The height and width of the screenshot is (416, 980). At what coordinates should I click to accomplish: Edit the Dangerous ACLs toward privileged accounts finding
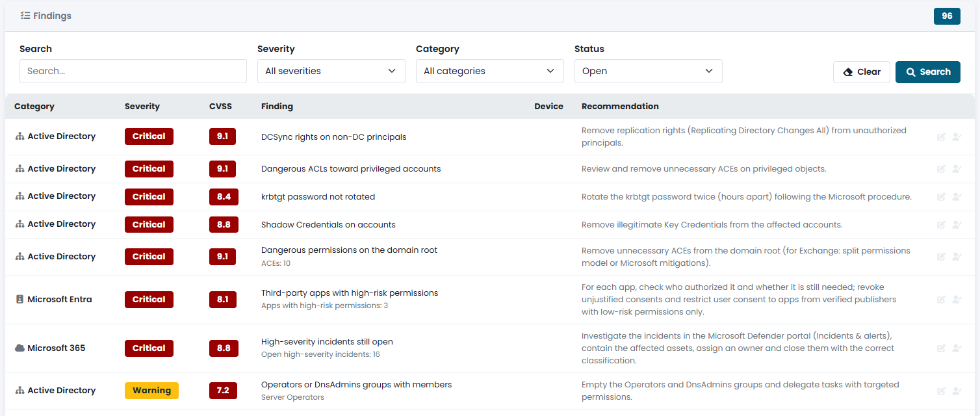coord(941,169)
